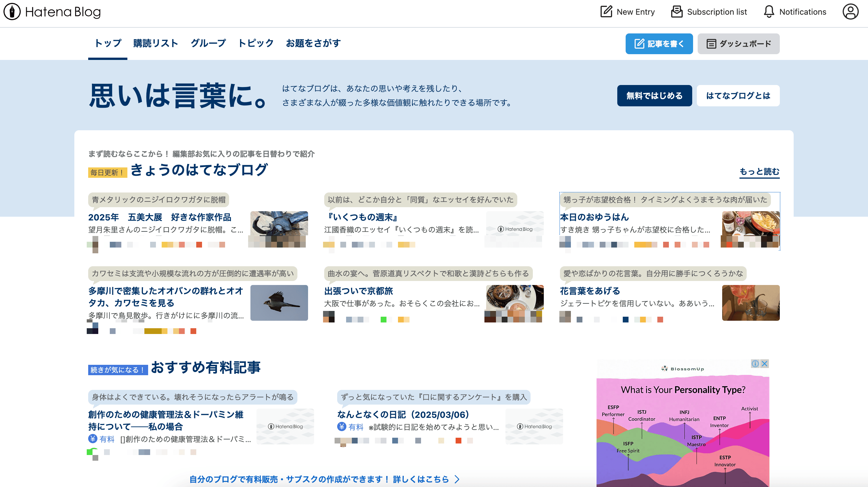
Task: Open the user profile avatar icon
Action: pos(850,12)
